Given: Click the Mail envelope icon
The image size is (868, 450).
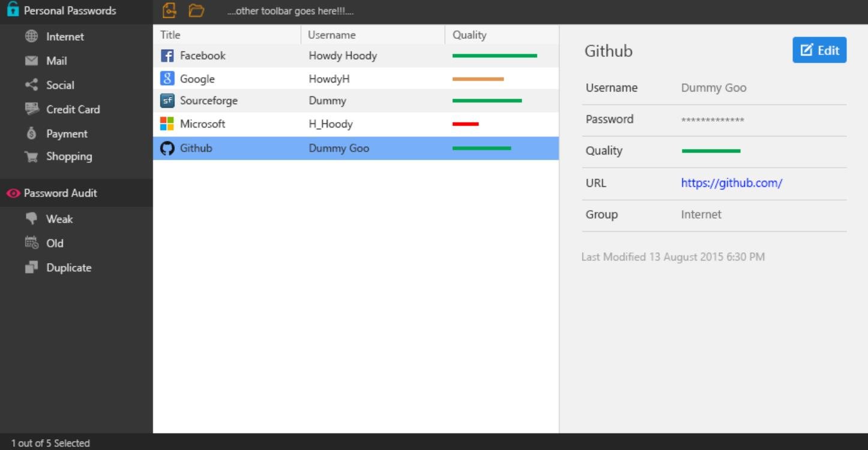Looking at the screenshot, I should [31, 61].
